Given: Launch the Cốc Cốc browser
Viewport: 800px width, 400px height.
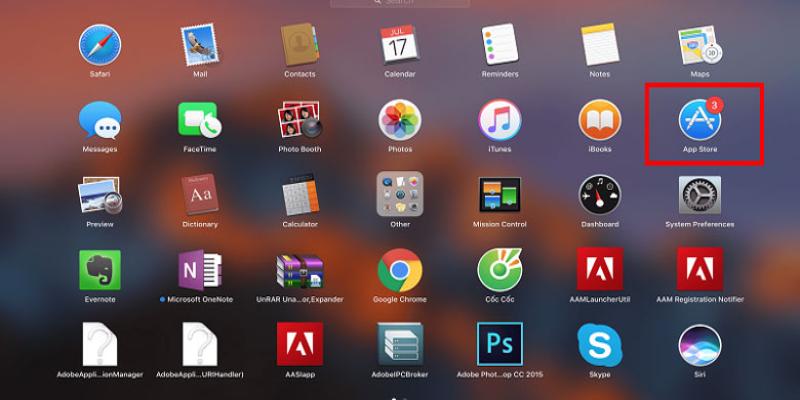Looking at the screenshot, I should 500,270.
